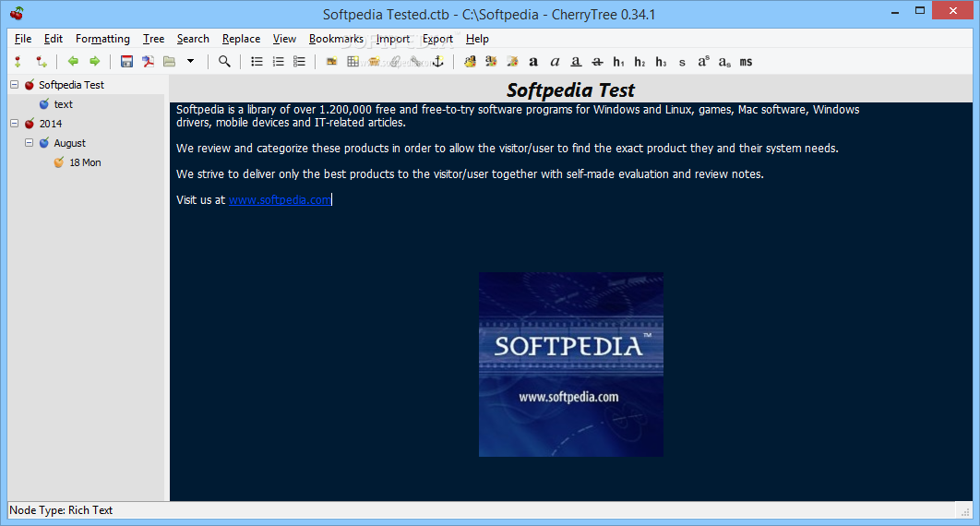Open the Help menu

pos(477,39)
